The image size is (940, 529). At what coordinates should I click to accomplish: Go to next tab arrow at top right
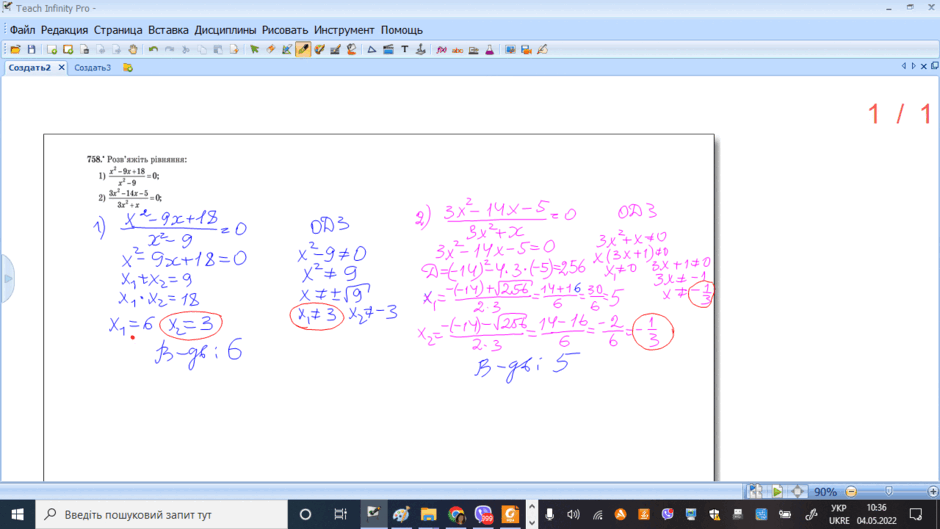[x=913, y=67]
